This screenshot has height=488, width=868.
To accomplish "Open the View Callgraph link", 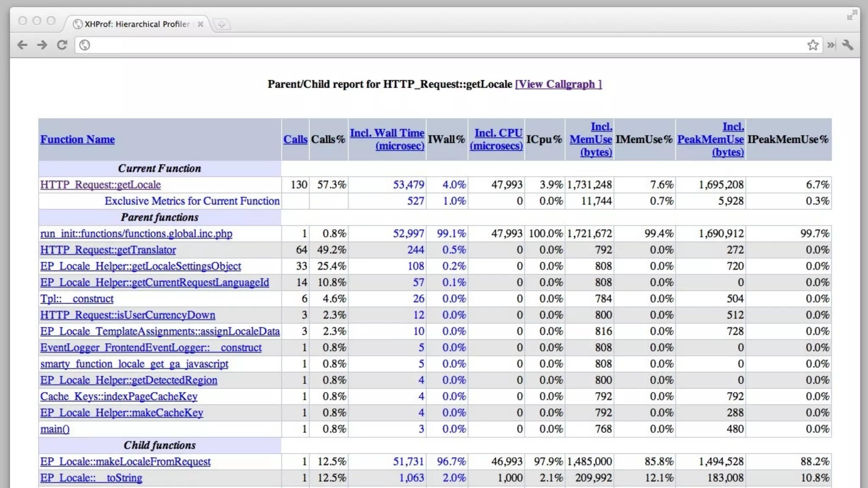I will [x=558, y=84].
